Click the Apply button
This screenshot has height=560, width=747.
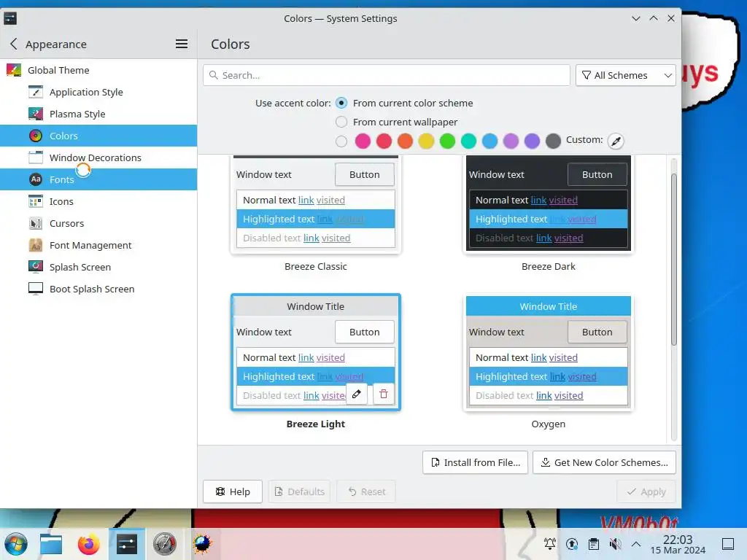coord(646,491)
